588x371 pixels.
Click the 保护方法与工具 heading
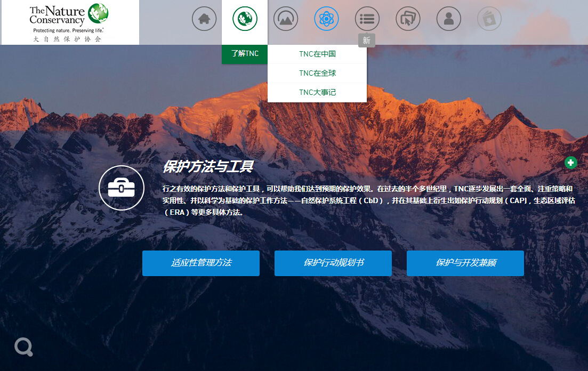pos(207,167)
